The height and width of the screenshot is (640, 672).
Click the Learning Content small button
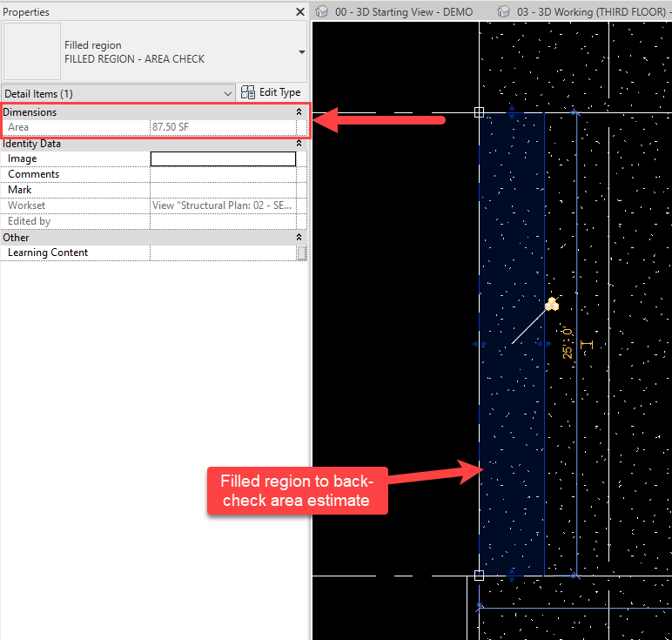(302, 253)
